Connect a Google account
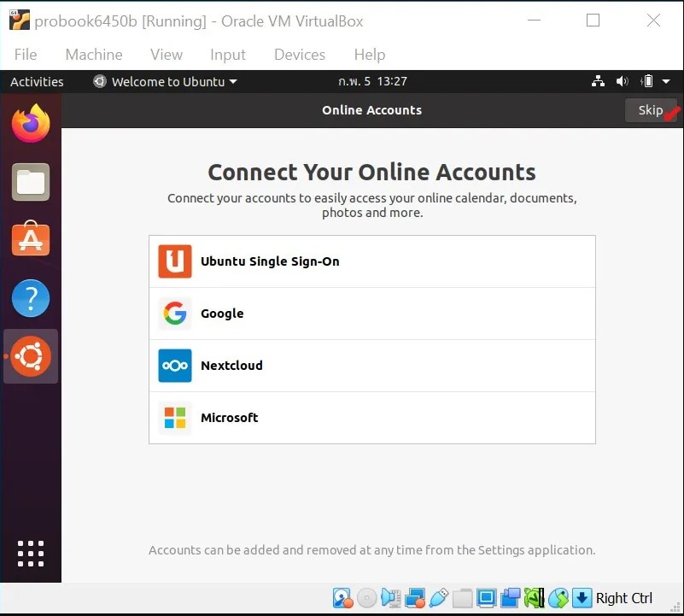This screenshot has width=684, height=616. [x=372, y=314]
